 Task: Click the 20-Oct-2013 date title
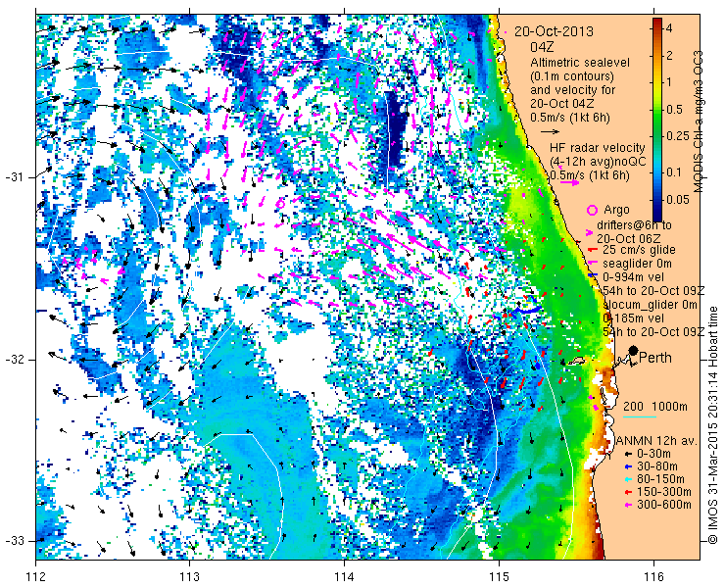tap(554, 31)
